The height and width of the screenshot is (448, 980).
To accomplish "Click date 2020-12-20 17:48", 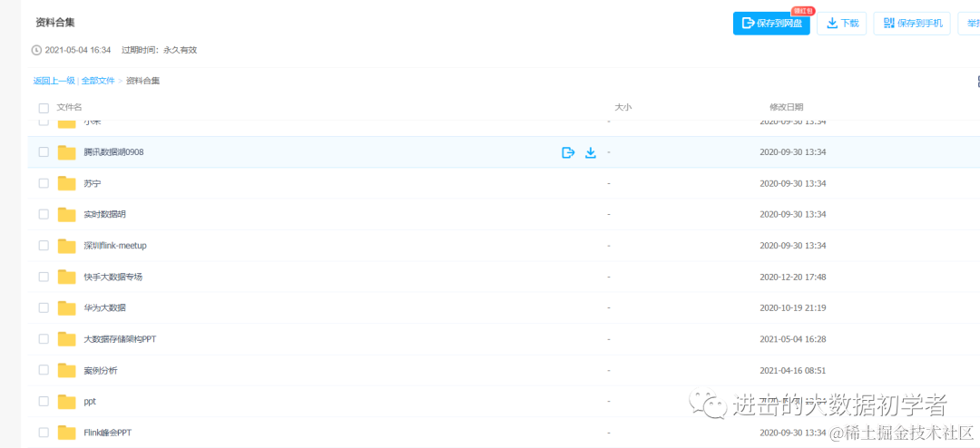I will 793,277.
